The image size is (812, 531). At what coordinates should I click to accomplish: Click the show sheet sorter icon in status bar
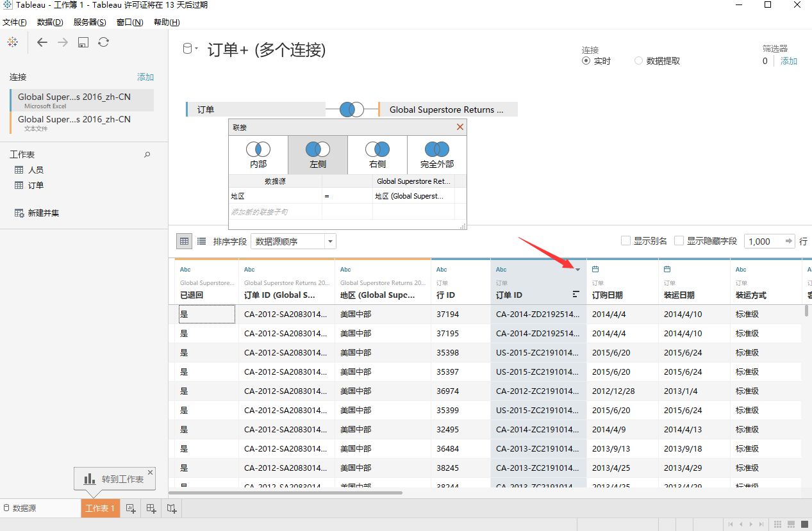[777, 525]
